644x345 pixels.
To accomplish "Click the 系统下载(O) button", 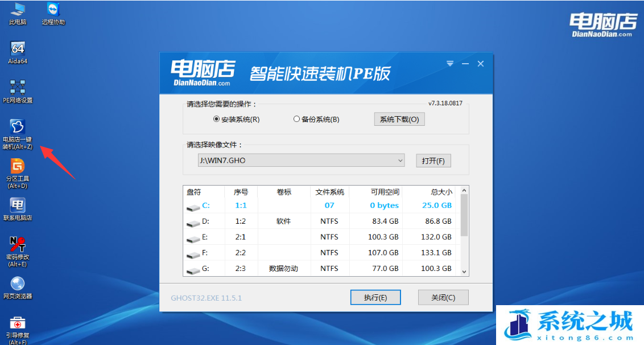I will (x=399, y=119).
